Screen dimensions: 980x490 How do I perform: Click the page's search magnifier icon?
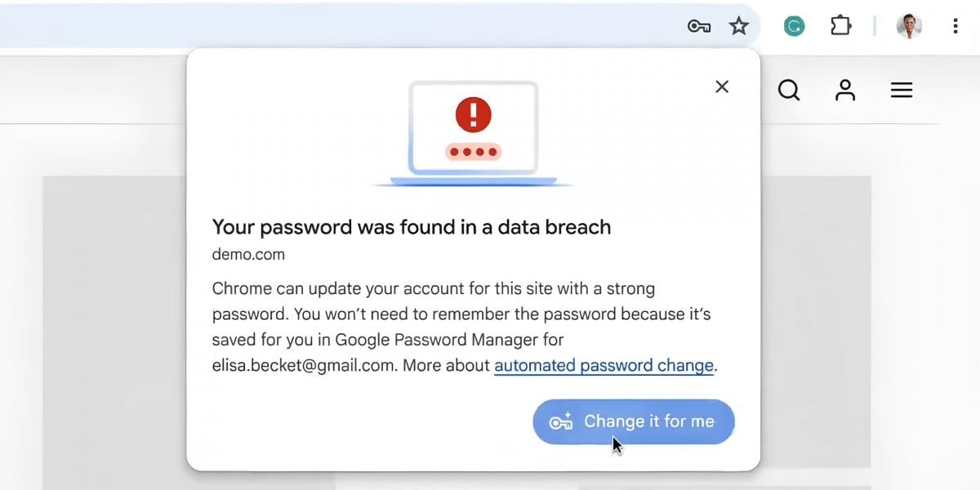pos(789,90)
